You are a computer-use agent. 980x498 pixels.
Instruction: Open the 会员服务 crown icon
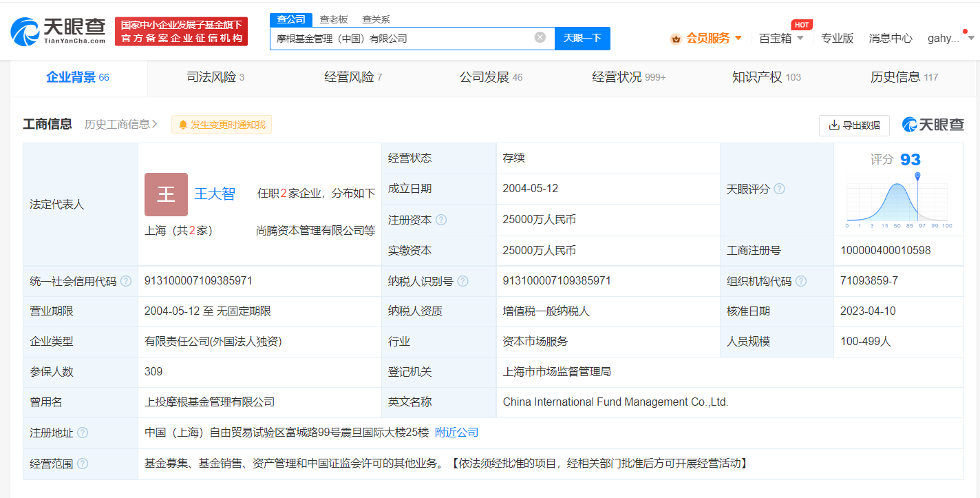pyautogui.click(x=676, y=39)
